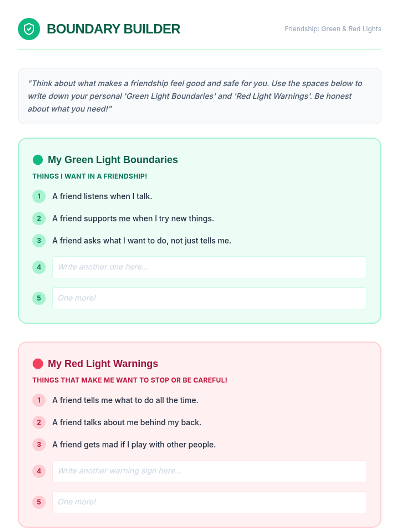Click the red octagon stop icon
Image resolution: width=399 pixels, height=532 pixels.
(x=38, y=364)
